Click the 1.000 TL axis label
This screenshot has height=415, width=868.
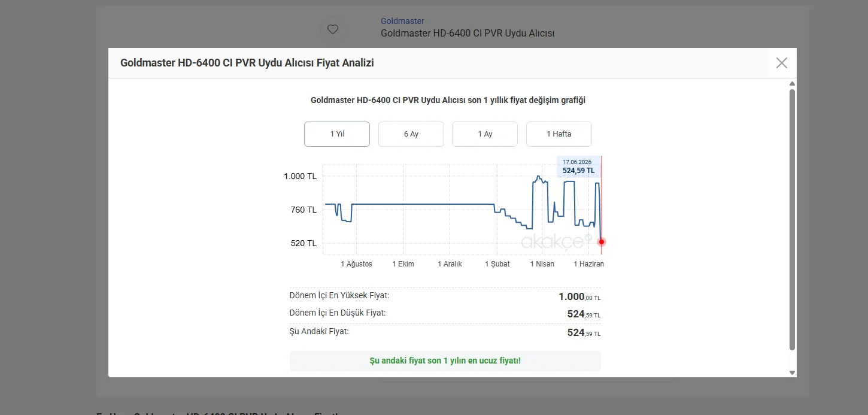pos(301,176)
